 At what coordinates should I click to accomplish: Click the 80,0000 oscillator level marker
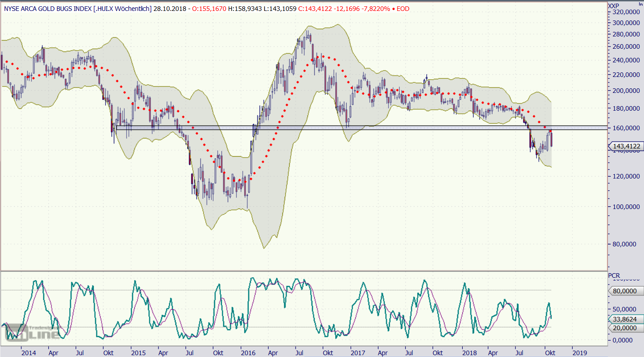pyautogui.click(x=626, y=291)
